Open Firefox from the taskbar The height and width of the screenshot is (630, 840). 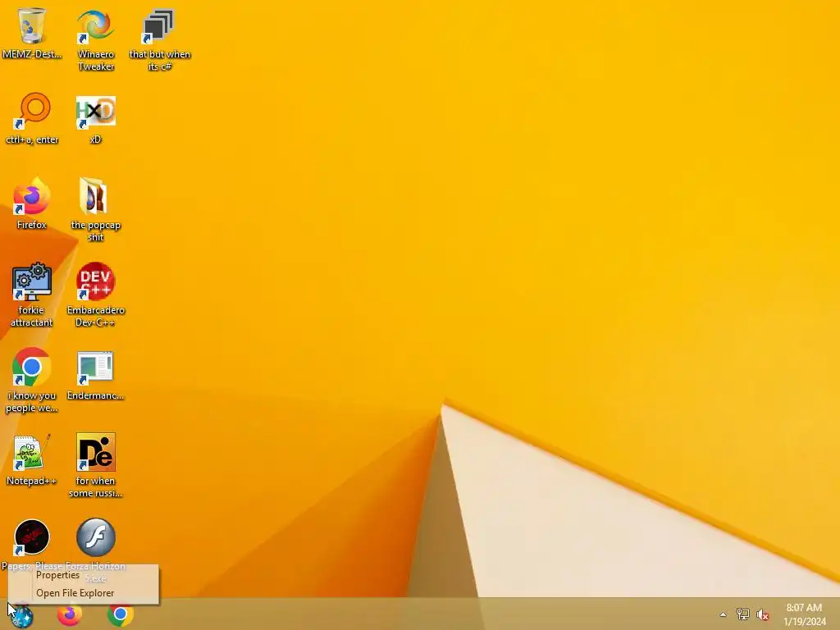coord(70,614)
